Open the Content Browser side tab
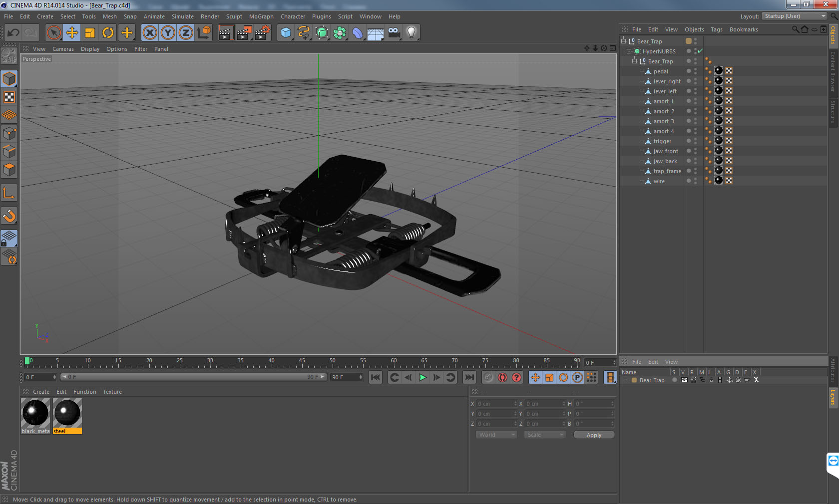839x504 pixels. (833, 71)
